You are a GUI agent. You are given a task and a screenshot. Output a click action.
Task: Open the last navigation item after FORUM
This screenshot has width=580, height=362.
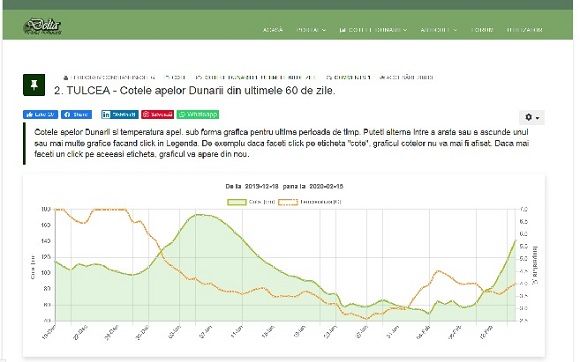tap(525, 30)
